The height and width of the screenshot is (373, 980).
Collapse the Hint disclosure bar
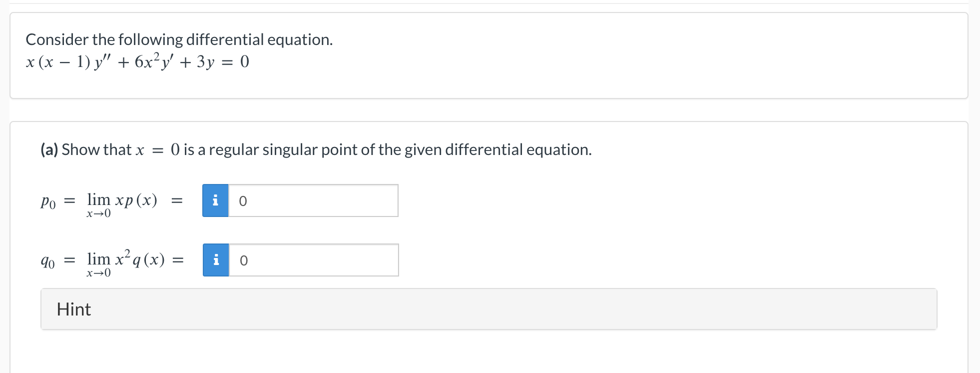[x=74, y=309]
